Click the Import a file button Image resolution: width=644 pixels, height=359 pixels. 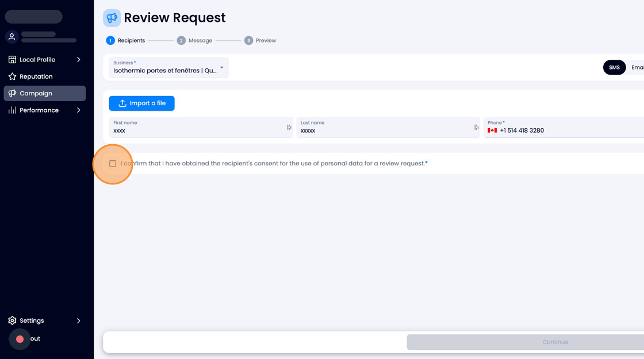point(141,103)
